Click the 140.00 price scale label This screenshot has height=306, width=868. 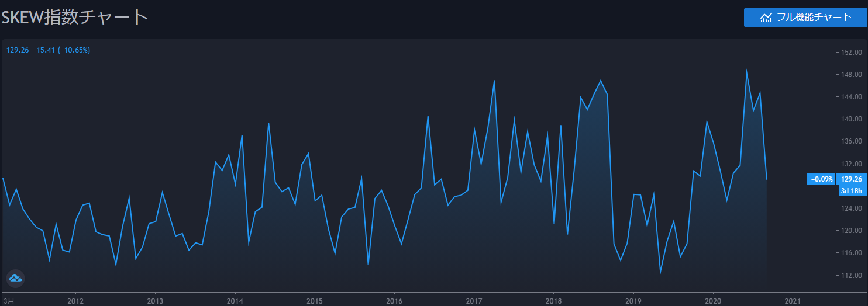852,119
